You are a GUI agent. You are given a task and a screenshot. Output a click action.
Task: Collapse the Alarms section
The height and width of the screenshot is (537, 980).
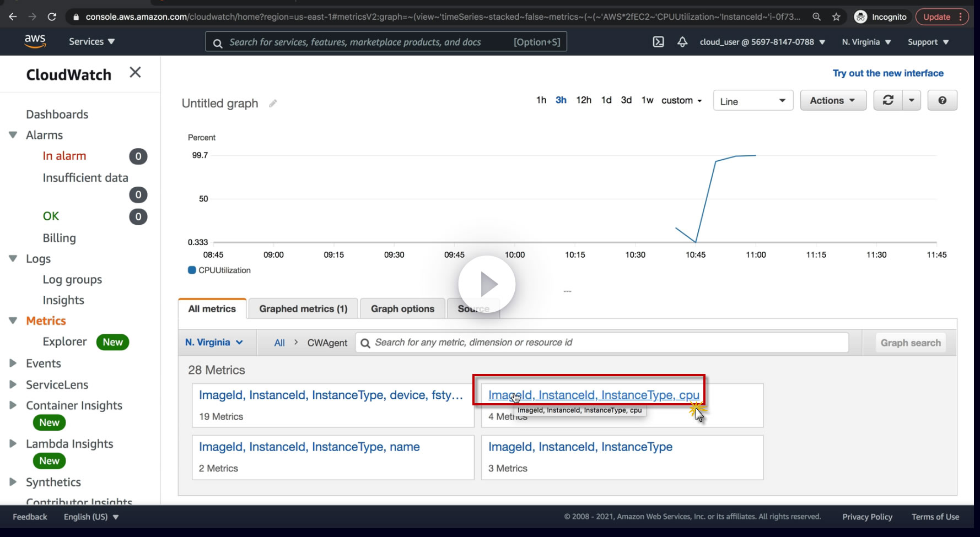point(13,135)
